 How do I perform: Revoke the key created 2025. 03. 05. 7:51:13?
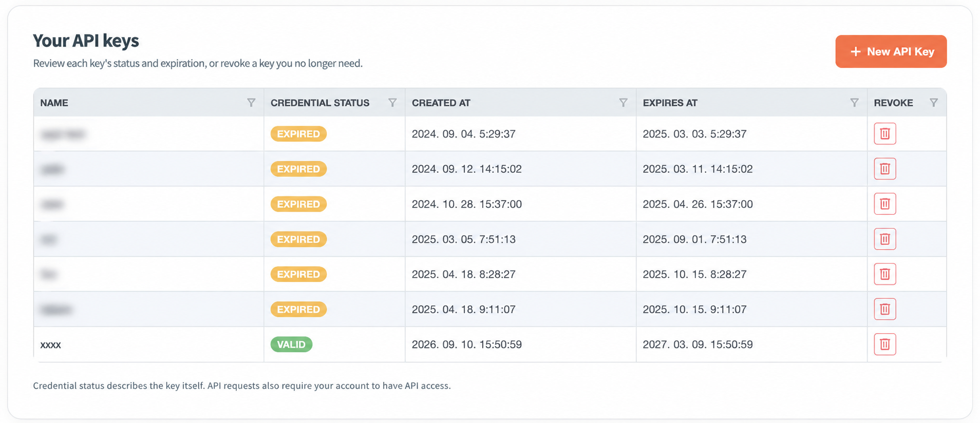(885, 239)
